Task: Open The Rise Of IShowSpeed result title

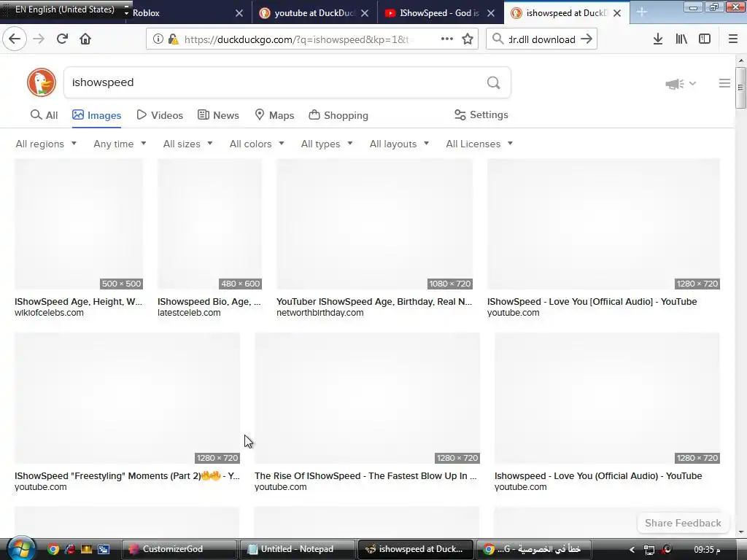Action: [x=365, y=475]
